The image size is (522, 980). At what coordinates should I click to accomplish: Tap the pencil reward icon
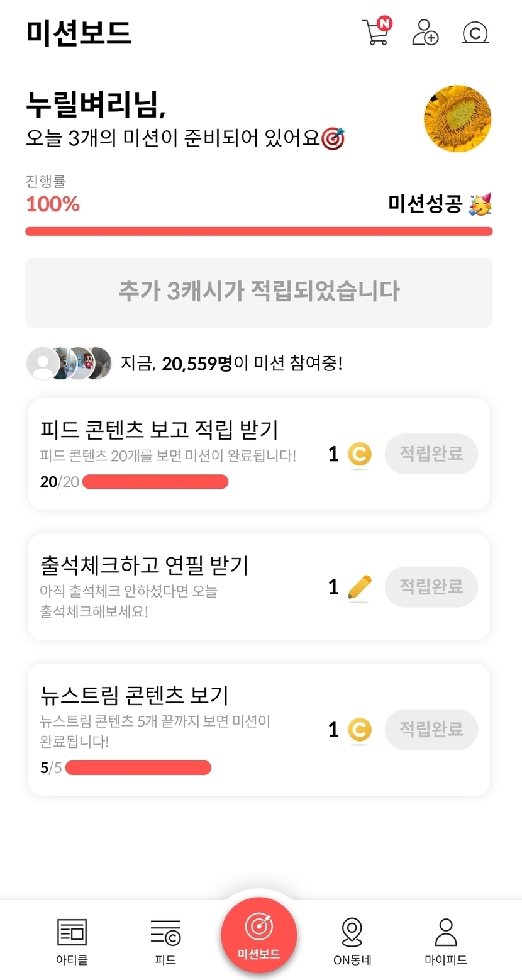[x=359, y=587]
